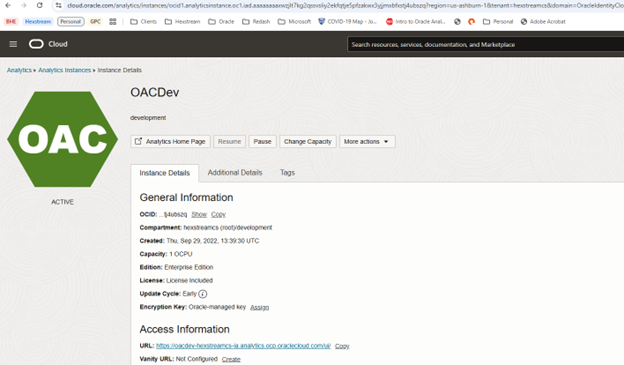The height and width of the screenshot is (365, 624).
Task: Show the full OCID value
Action: pos(199,214)
